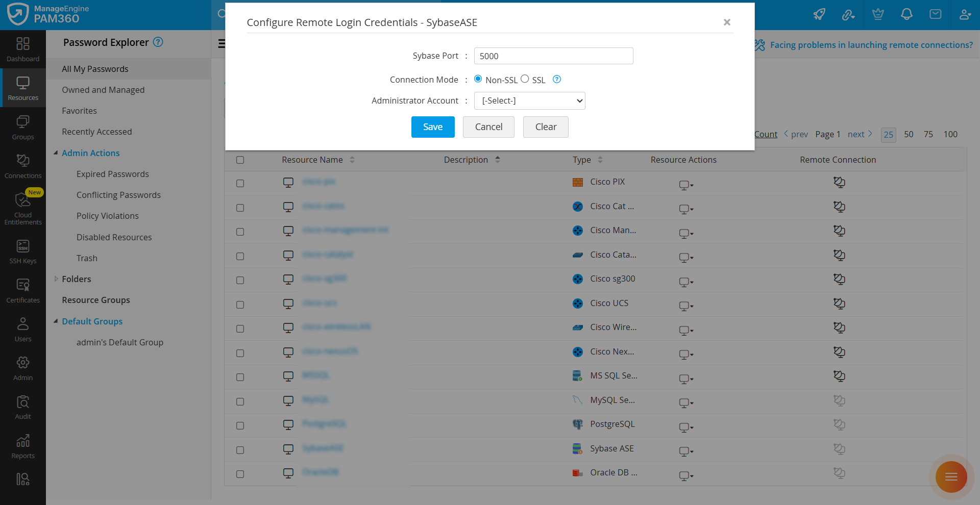Open the Administrator Account dropdown

tap(529, 101)
